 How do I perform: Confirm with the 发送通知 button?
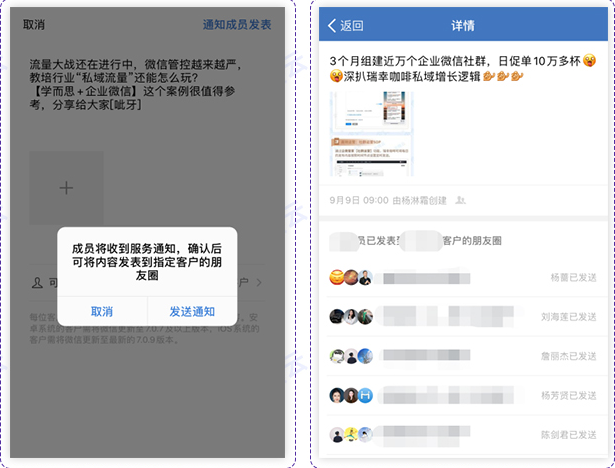[x=192, y=311]
